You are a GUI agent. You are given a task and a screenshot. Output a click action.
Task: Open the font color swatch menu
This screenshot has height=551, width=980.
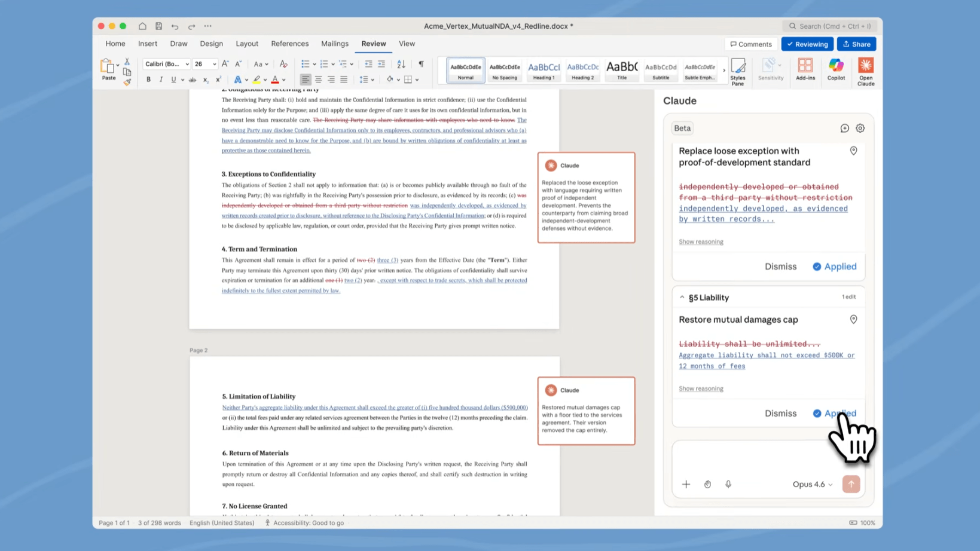[x=276, y=79]
